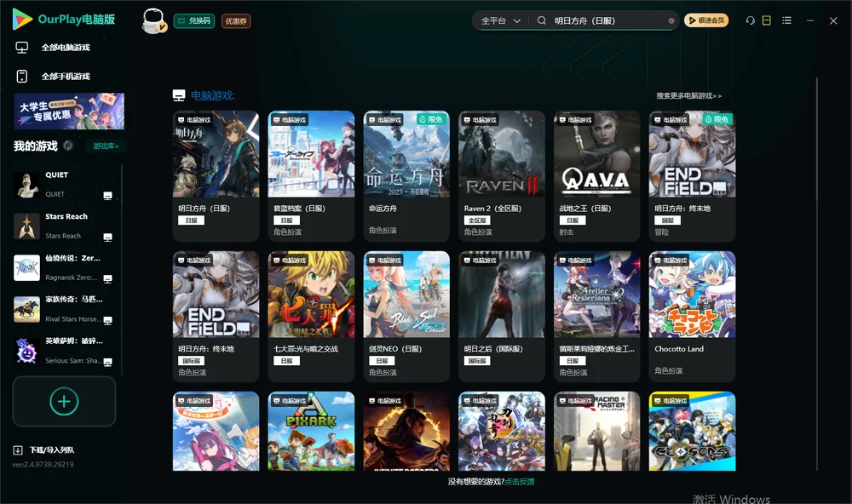The height and width of the screenshot is (504, 852).
Task: Open 全部电脑游戏 section
Action: pos(66,48)
